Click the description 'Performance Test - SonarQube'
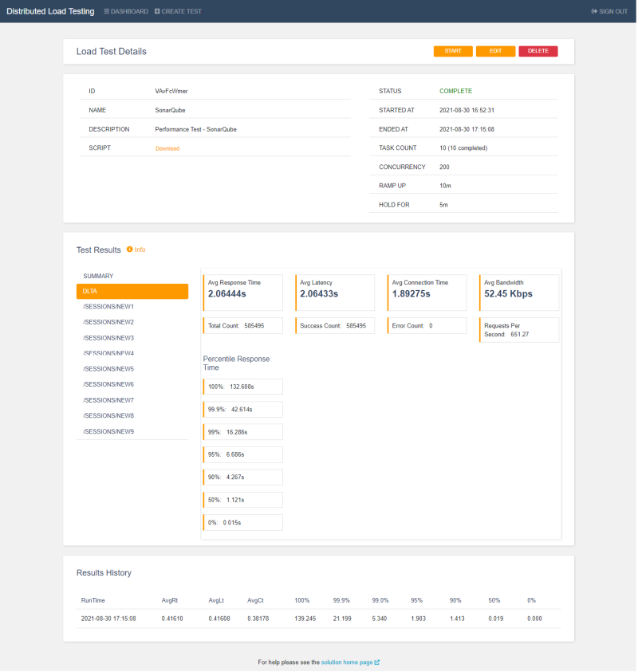 click(x=195, y=129)
